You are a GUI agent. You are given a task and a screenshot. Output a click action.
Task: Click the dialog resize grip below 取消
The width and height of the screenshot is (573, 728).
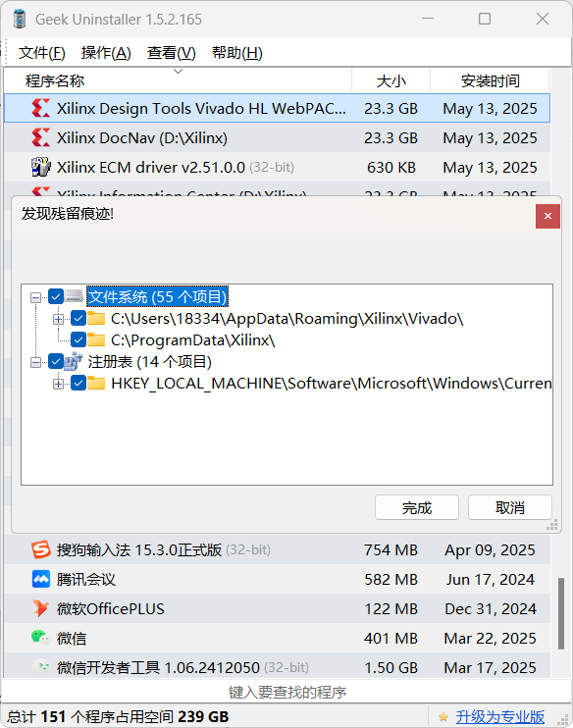(552, 525)
